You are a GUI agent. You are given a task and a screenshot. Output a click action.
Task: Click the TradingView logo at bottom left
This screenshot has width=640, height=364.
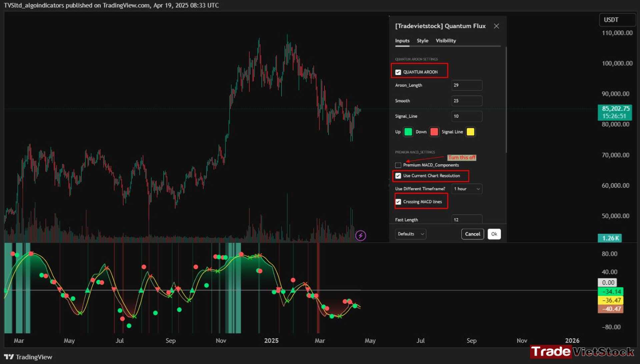28,357
